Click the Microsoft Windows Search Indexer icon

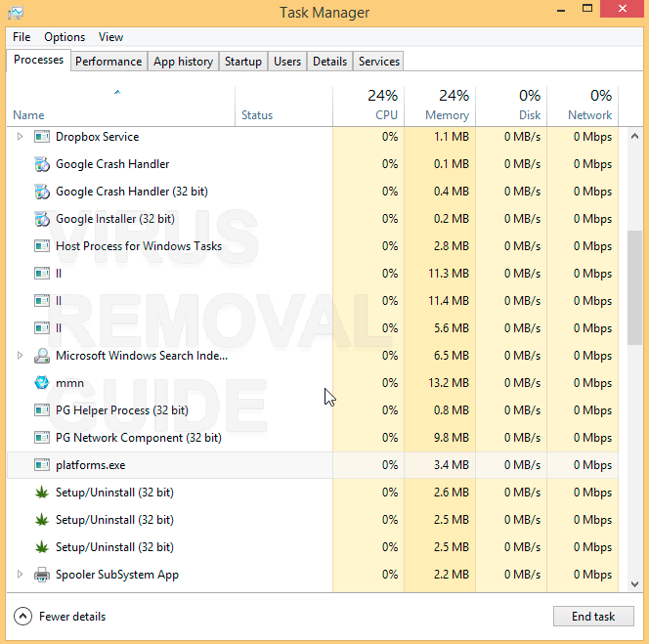pos(42,356)
